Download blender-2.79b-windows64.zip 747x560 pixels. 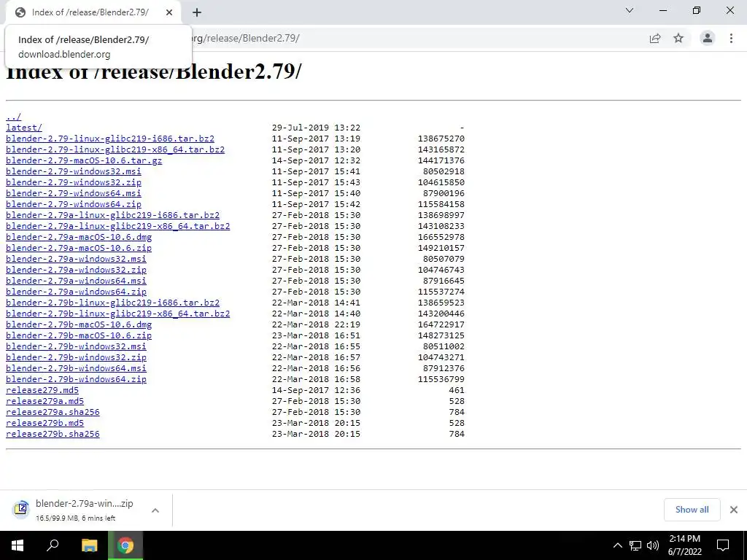click(76, 379)
